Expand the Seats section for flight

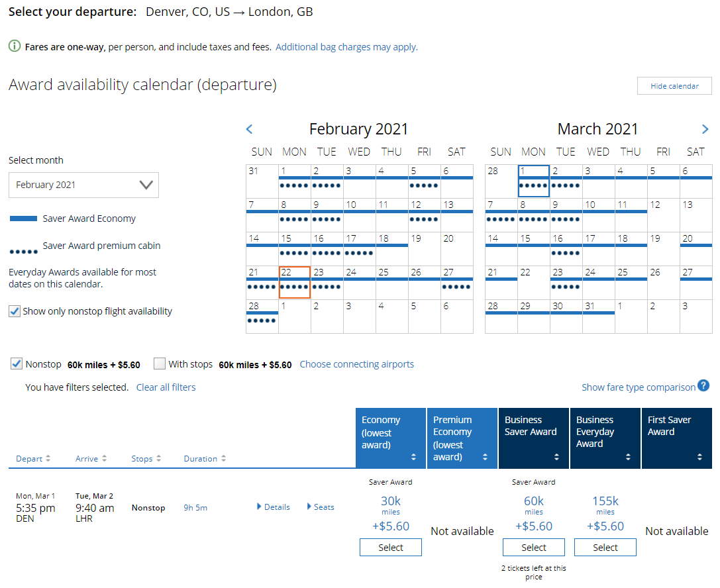coord(309,507)
